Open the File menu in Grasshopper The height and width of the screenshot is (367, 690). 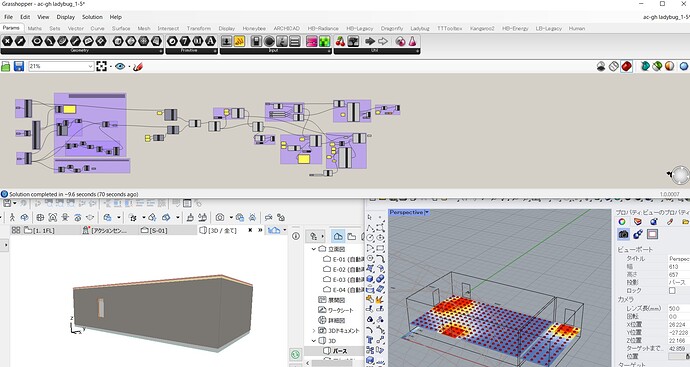point(8,17)
